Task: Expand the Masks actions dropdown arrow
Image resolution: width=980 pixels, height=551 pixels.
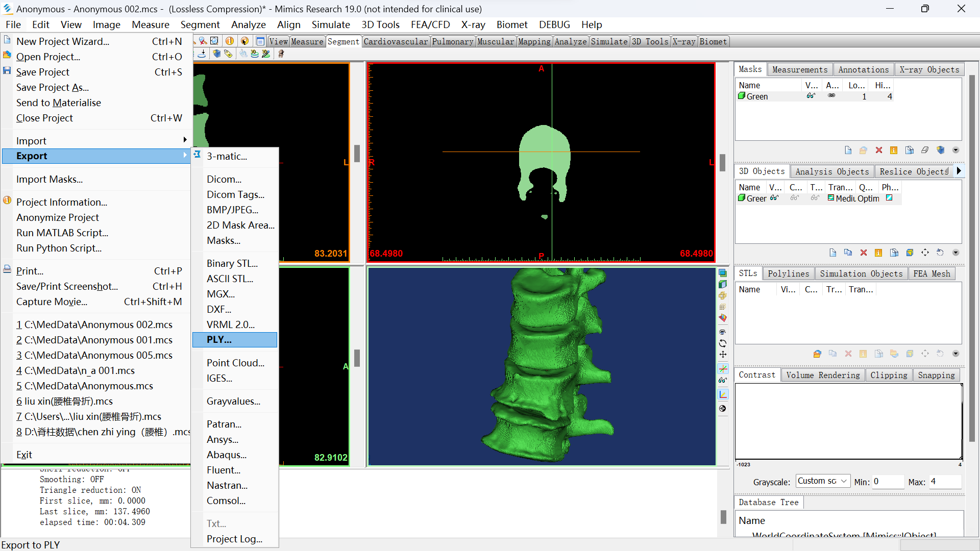Action: point(955,150)
